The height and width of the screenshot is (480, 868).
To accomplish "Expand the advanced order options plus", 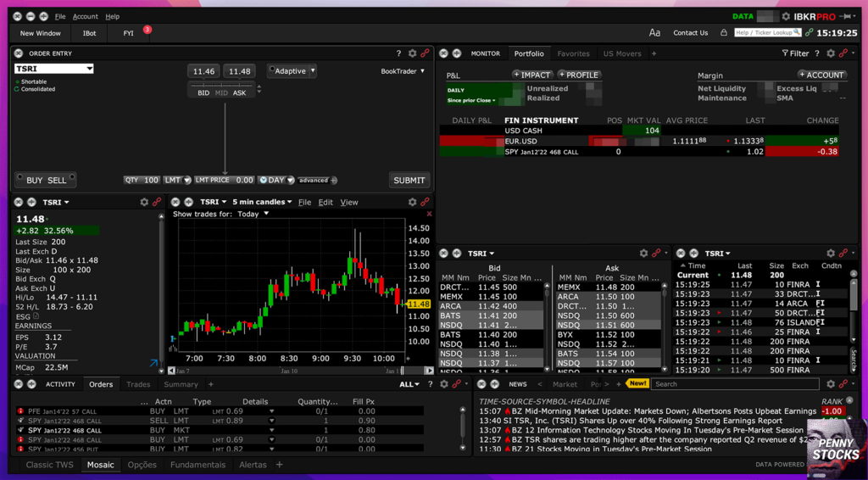I will tap(333, 180).
